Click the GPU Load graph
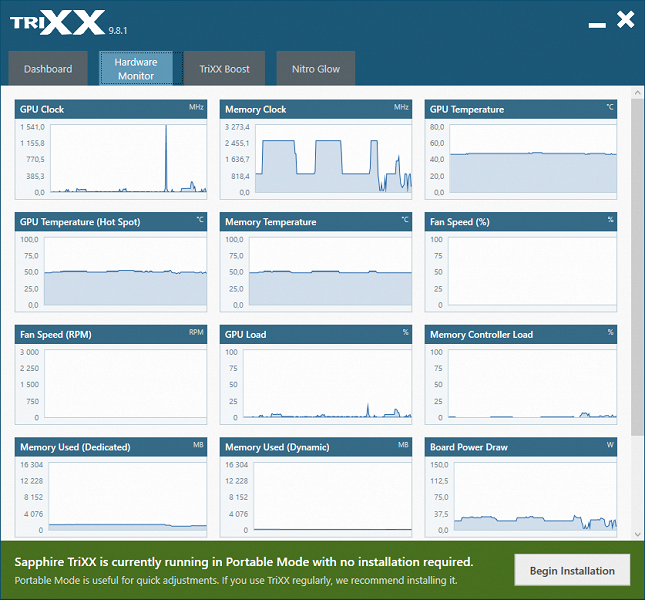 (x=327, y=384)
